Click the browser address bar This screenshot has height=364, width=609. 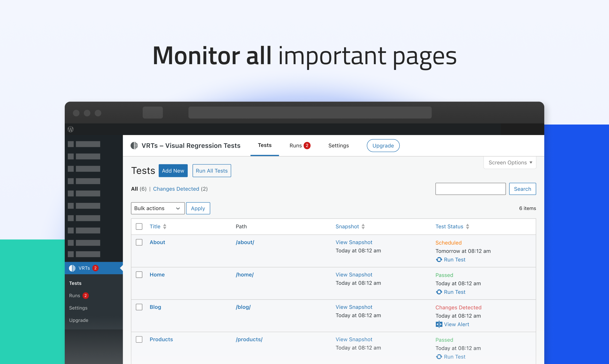(x=310, y=113)
